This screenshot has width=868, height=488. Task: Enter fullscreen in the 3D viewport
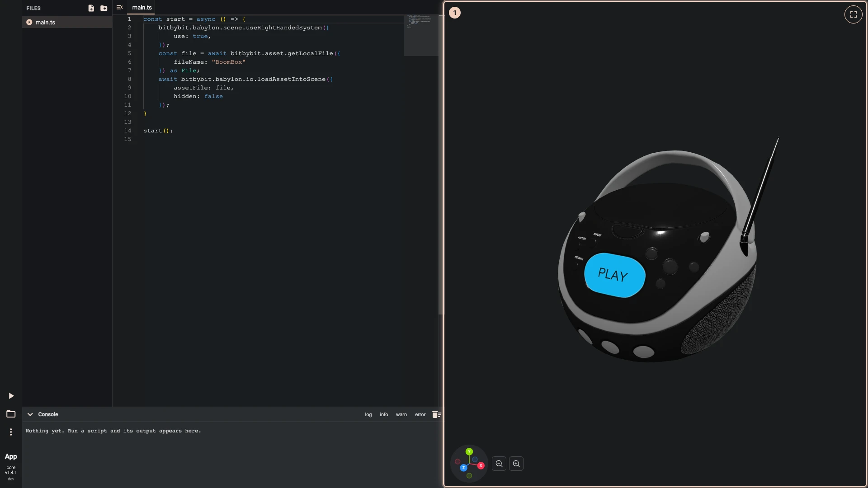(x=853, y=14)
